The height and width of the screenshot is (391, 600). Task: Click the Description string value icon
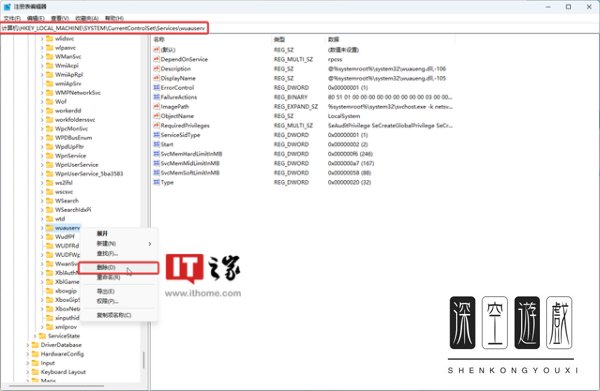click(156, 69)
